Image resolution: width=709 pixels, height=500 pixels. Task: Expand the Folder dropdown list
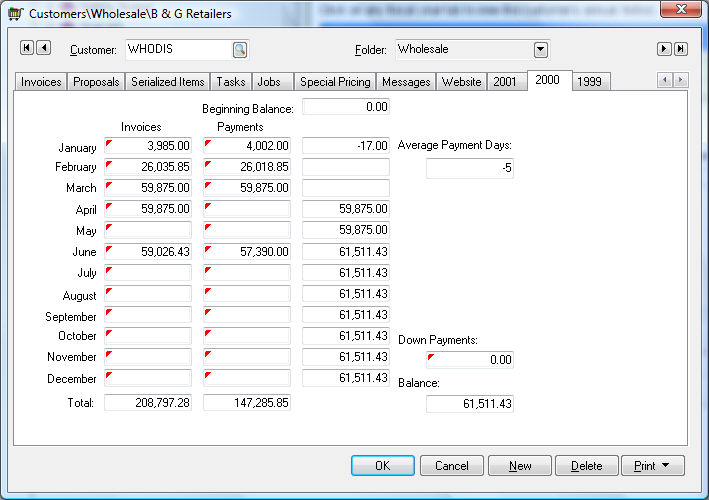541,49
